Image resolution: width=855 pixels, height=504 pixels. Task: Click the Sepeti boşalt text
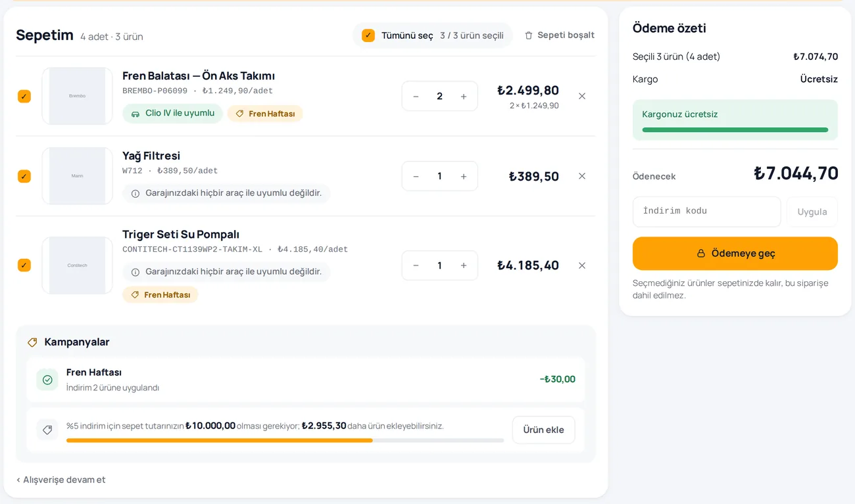click(x=566, y=35)
